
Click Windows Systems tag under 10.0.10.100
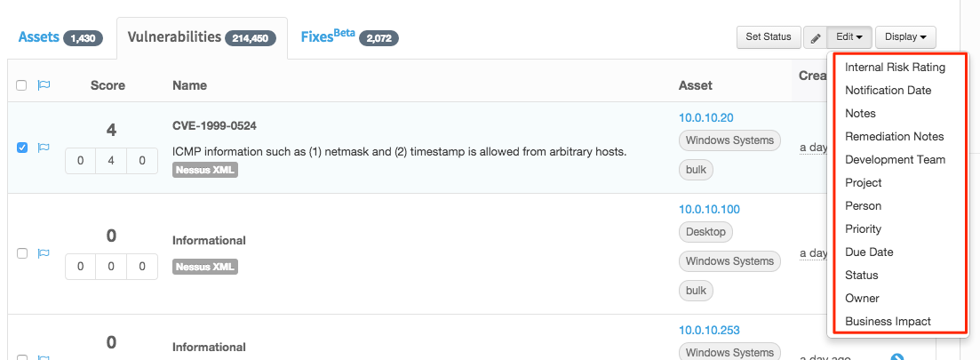click(729, 261)
